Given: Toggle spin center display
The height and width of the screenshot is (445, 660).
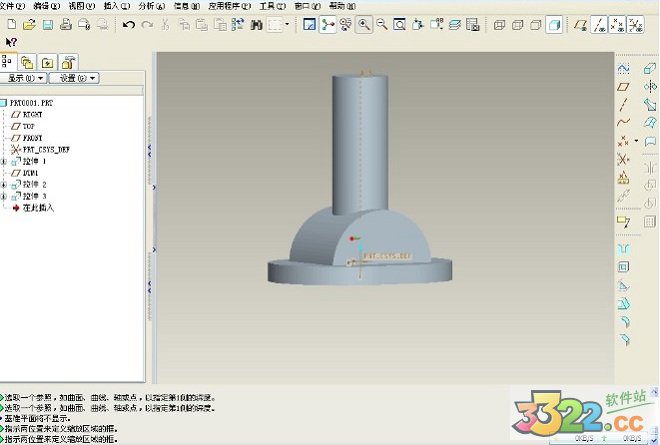Looking at the screenshot, I should point(327,25).
